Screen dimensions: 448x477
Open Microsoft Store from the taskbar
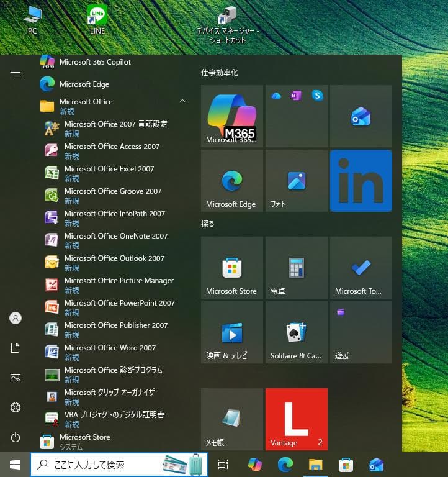tap(346, 465)
